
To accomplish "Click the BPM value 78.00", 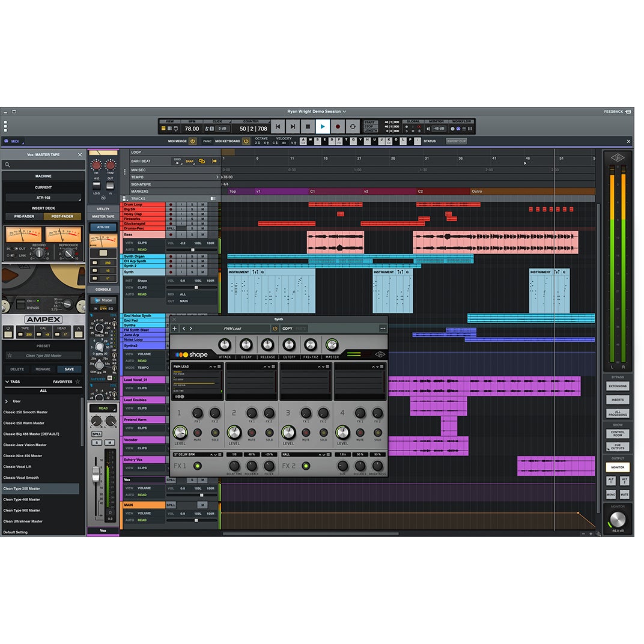I will pos(192,129).
